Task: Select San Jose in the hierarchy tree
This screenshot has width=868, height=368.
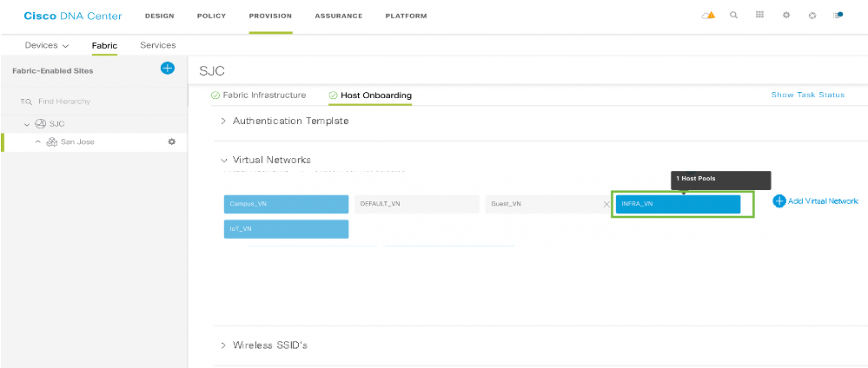Action: click(x=77, y=142)
